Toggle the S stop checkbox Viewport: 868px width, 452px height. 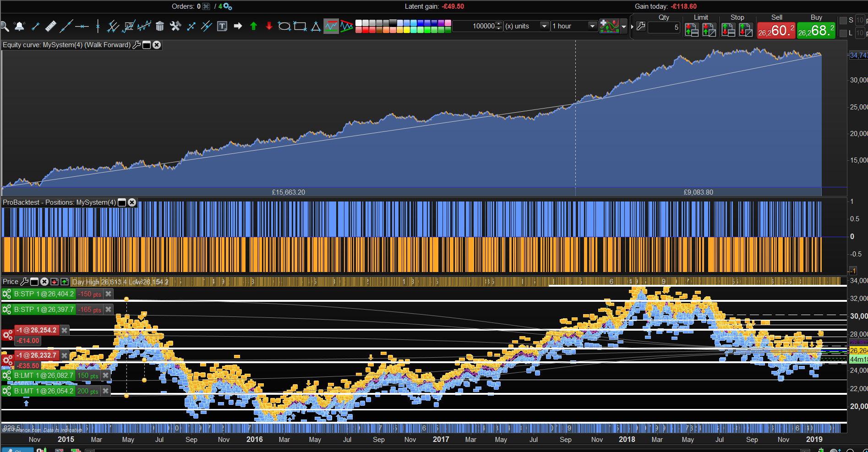pos(843,21)
